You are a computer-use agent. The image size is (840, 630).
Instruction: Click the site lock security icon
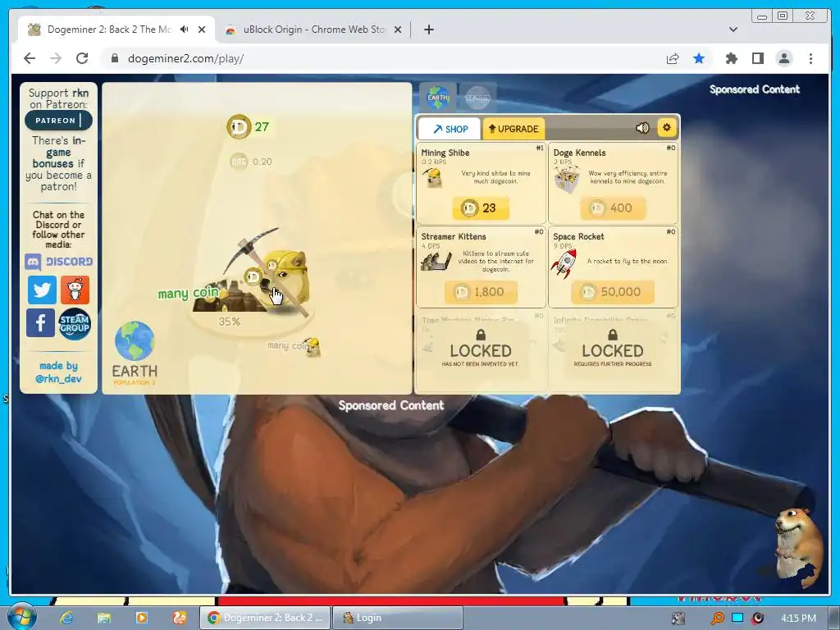[x=115, y=58]
